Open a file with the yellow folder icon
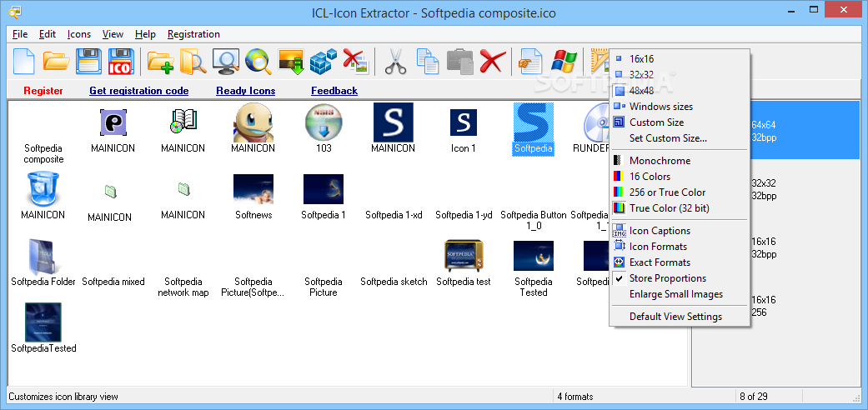Viewport: 868px width, 410px height. [x=57, y=61]
